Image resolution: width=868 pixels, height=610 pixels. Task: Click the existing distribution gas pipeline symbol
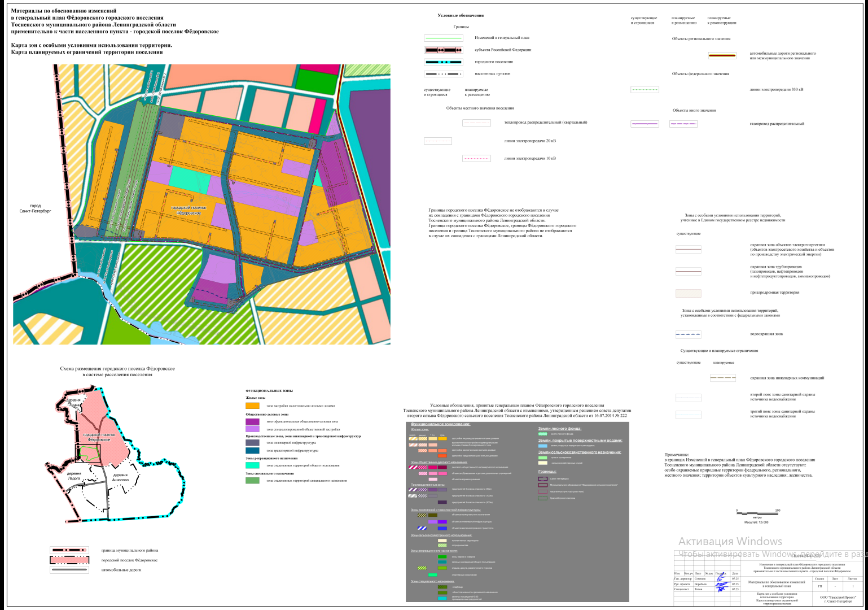click(645, 124)
